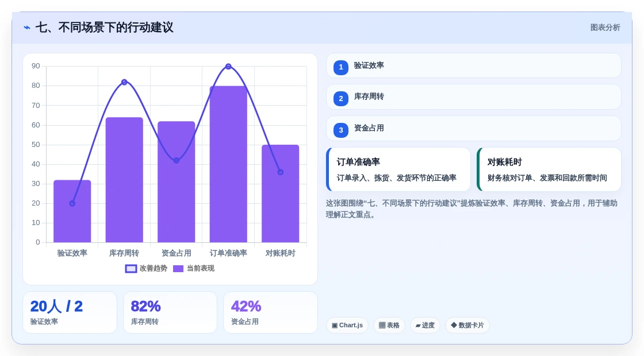This screenshot has width=644, height=356.
Task: Click the 20人 / 2 stat card
Action: pos(70,312)
